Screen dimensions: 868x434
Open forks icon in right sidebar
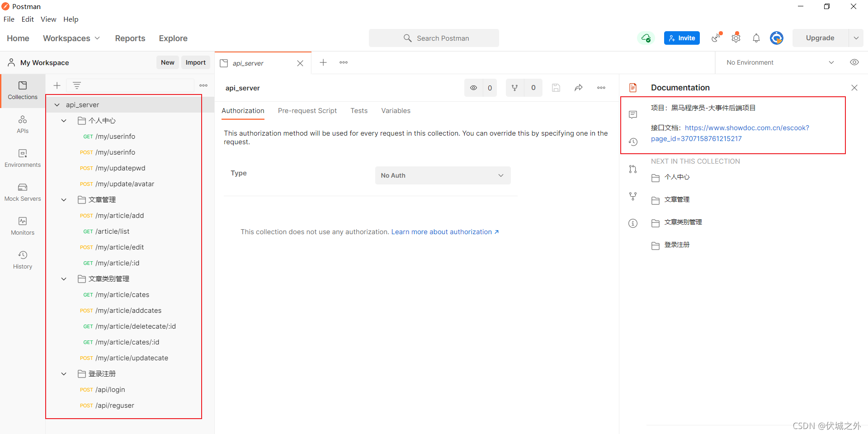point(633,196)
